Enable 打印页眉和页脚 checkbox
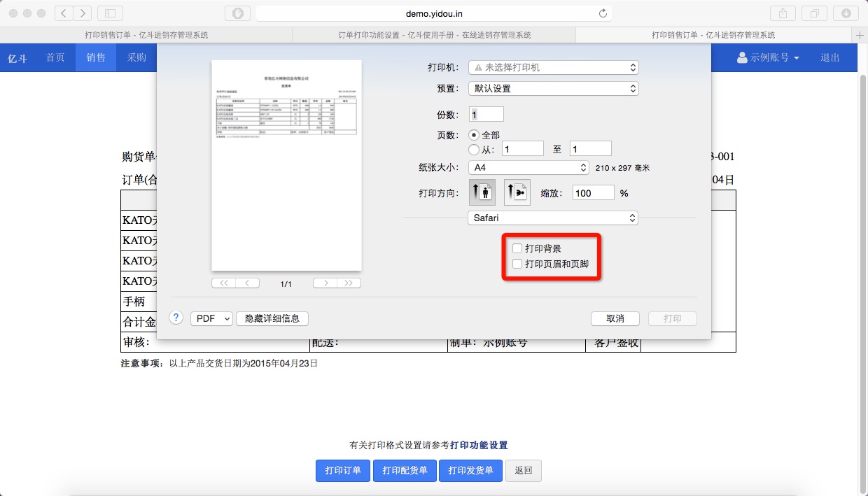The image size is (868, 496). (517, 264)
